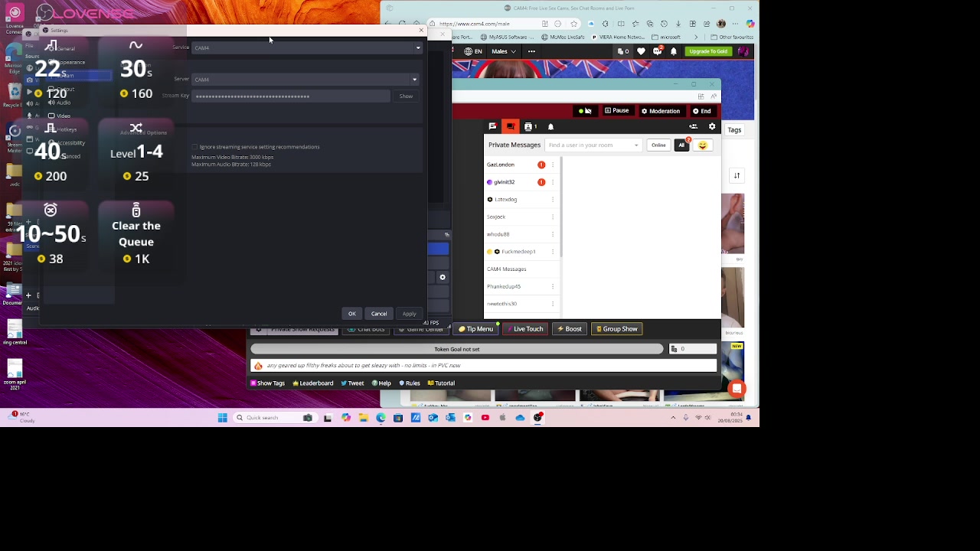The height and width of the screenshot is (551, 980).
Task: Click the chat notifications bell icon
Action: (x=550, y=126)
